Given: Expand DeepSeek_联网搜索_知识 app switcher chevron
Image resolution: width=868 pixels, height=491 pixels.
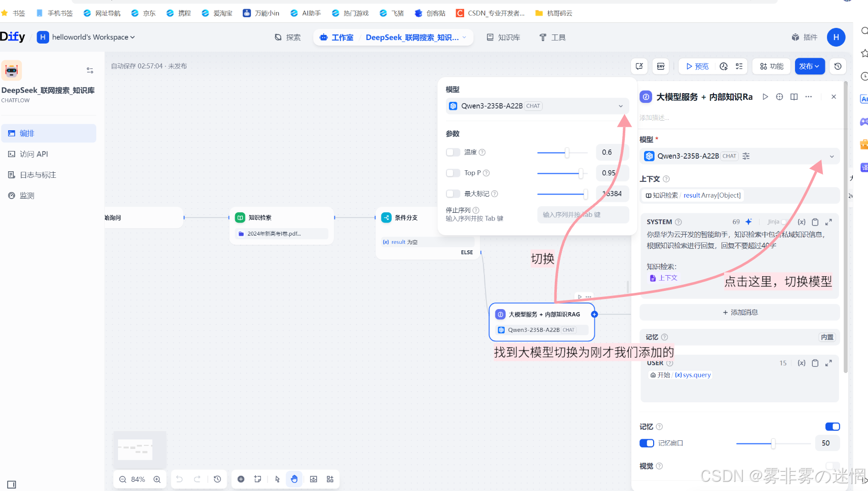Looking at the screenshot, I should click(x=464, y=37).
